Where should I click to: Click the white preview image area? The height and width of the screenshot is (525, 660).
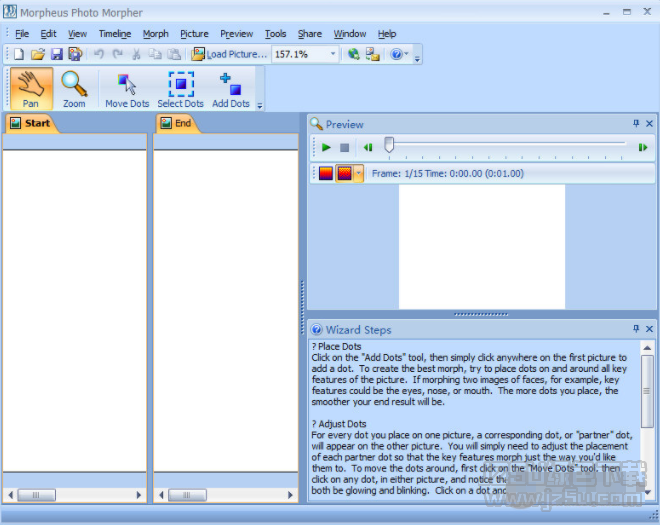482,246
